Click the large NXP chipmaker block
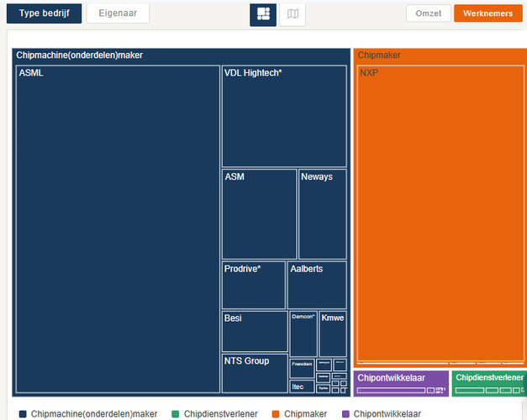 [440, 213]
